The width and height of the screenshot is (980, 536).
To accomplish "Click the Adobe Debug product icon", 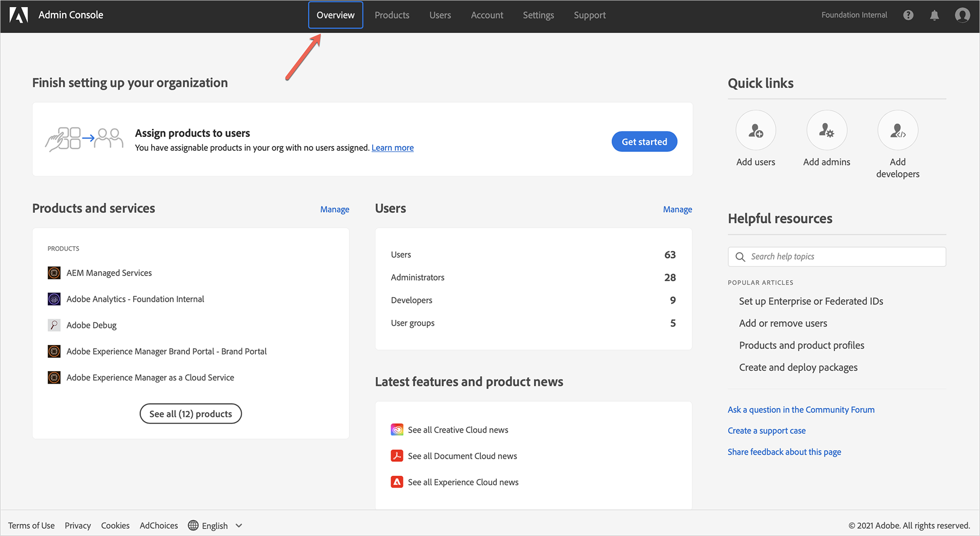I will (54, 325).
